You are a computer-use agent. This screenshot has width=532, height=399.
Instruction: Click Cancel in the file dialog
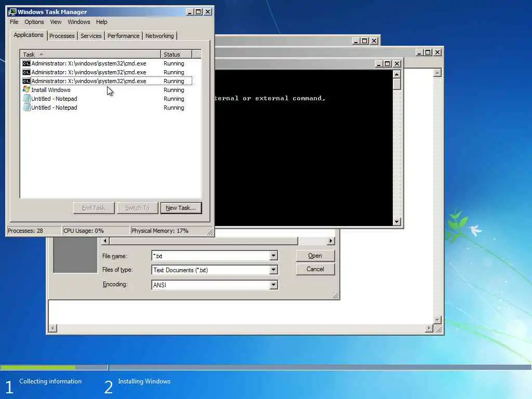pos(315,269)
